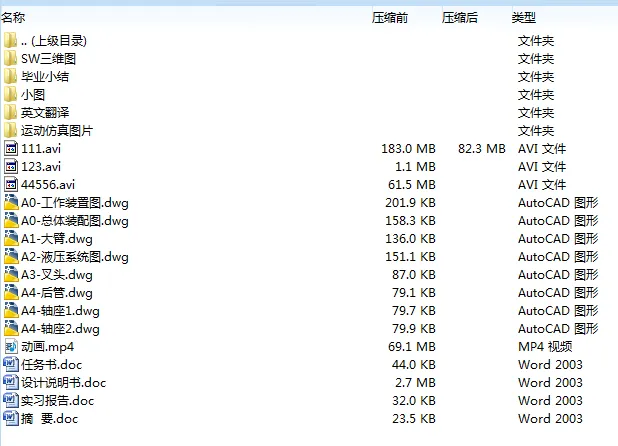Select file name 设计说明书.doc
This screenshot has height=446, width=618.
pos(63,383)
